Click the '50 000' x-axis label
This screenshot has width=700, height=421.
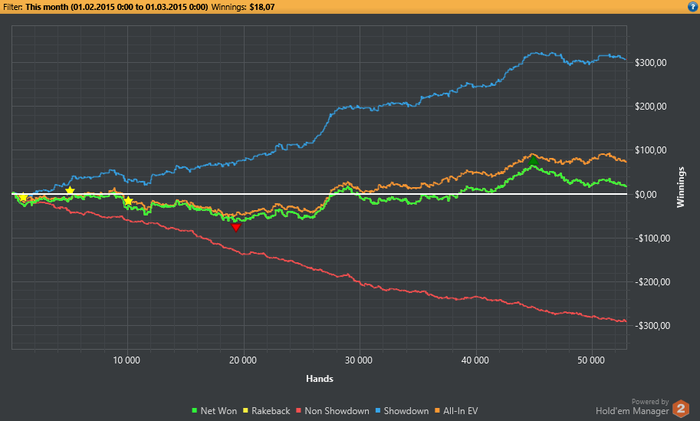(591, 360)
